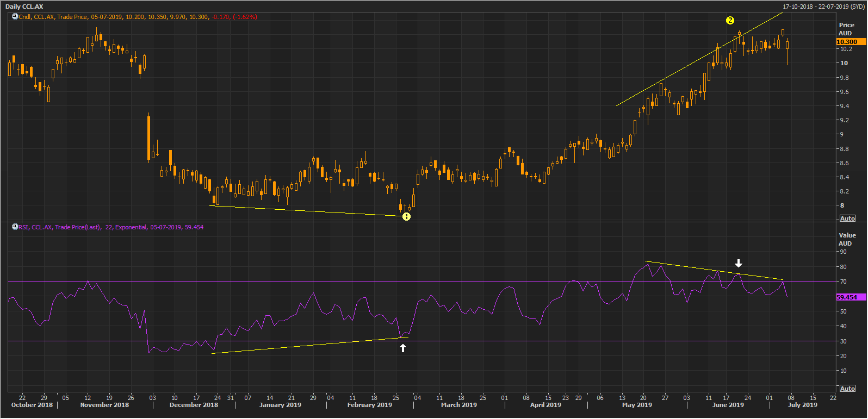The width and height of the screenshot is (868, 419).
Task: Click the date range 17-10-2018 - 22-07-2019 label
Action: click(x=823, y=7)
